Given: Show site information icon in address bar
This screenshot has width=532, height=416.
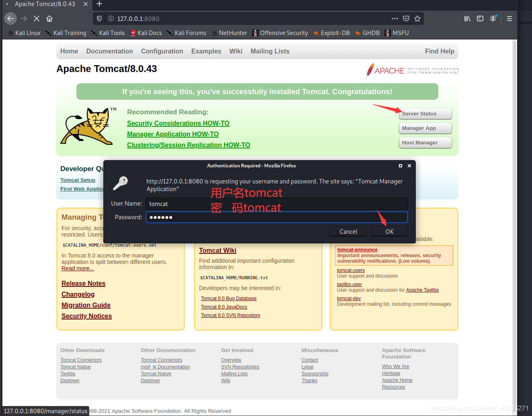Looking at the screenshot, I should pos(111,19).
